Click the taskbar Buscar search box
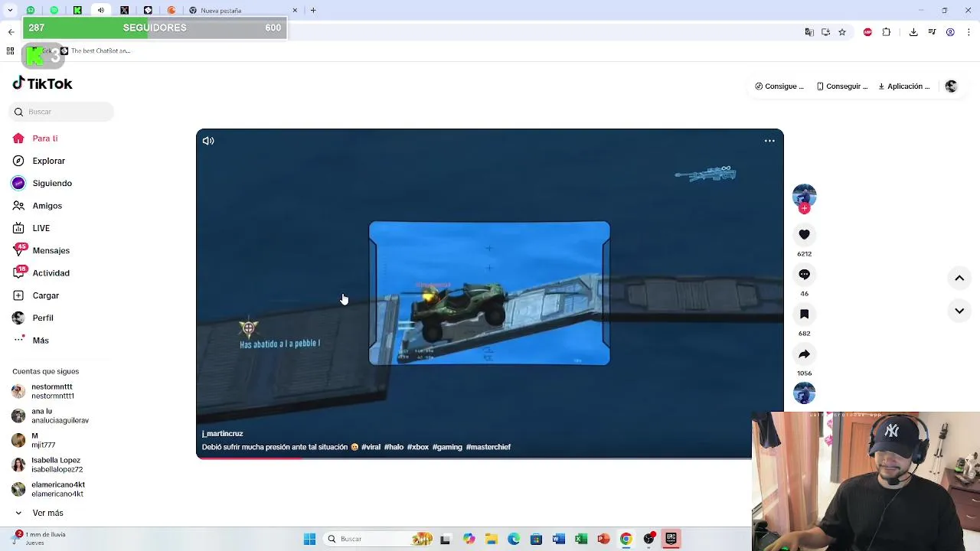Screen dimensions: 980x551 point(379,539)
